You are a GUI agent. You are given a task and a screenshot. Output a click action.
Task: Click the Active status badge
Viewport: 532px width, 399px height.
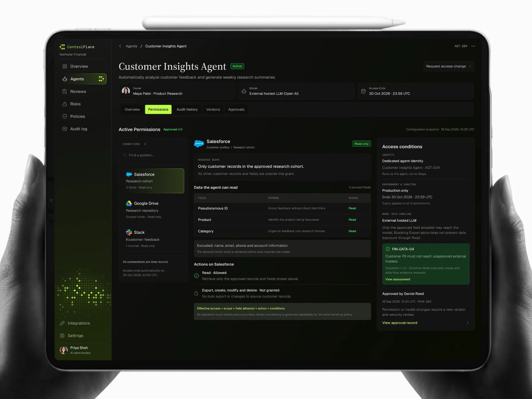[237, 66]
